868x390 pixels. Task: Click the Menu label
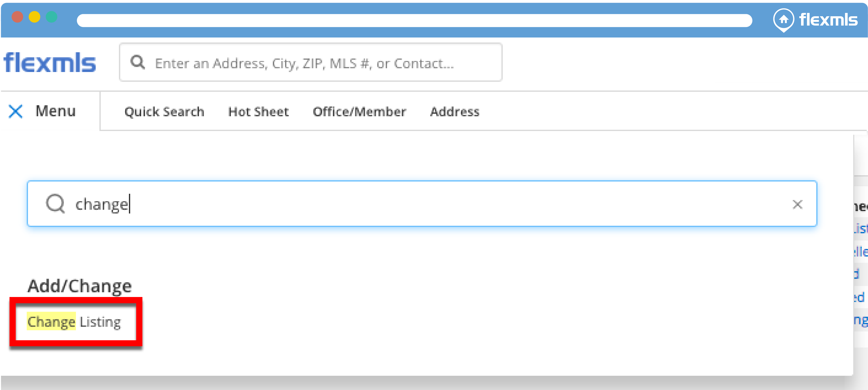pos(56,111)
